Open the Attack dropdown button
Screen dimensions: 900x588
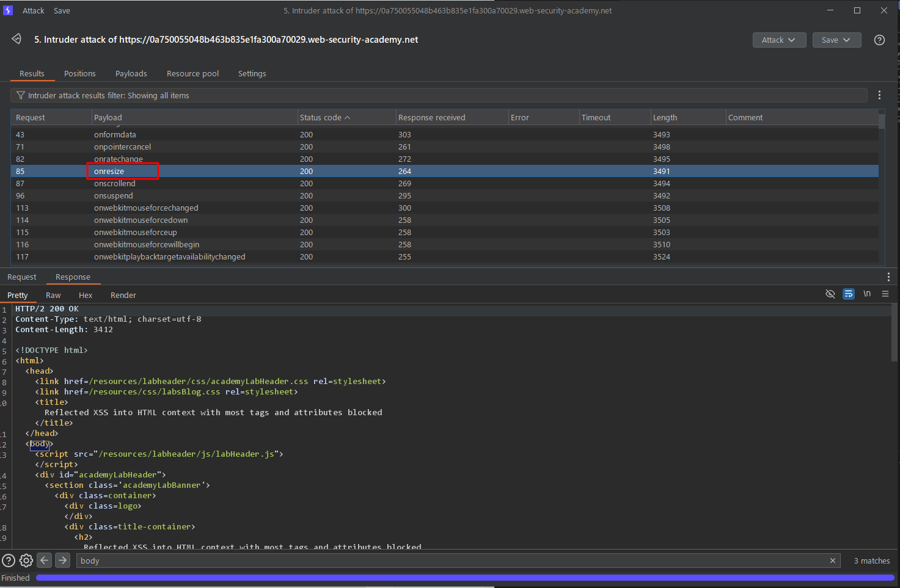coord(779,40)
